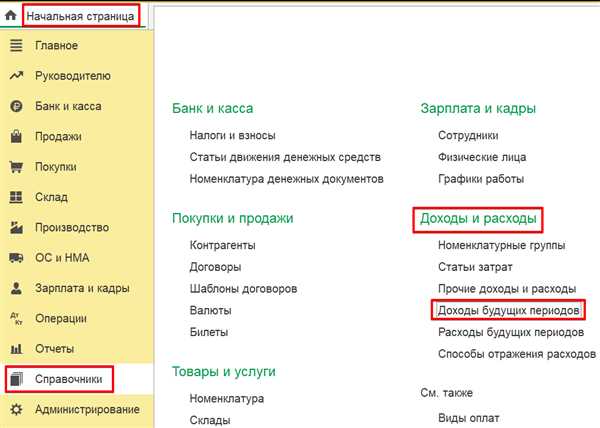600x428 pixels.
Task: Click the Операции Дт/Кт icon
Action: pyautogui.click(x=16, y=318)
